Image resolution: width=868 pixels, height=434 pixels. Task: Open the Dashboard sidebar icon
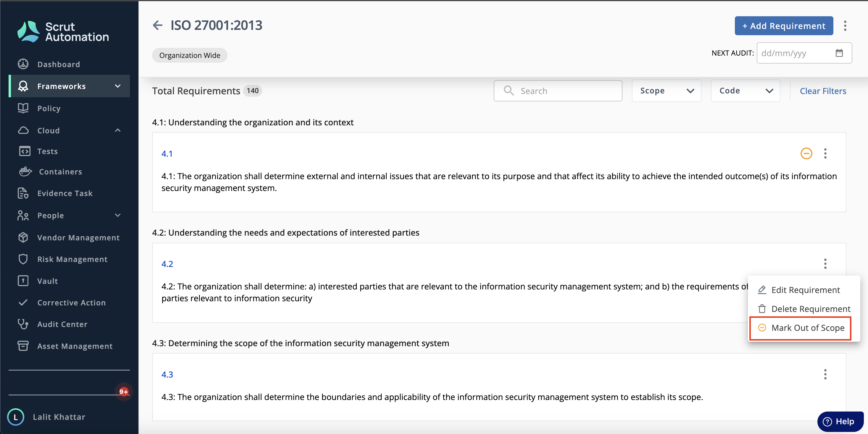(23, 64)
